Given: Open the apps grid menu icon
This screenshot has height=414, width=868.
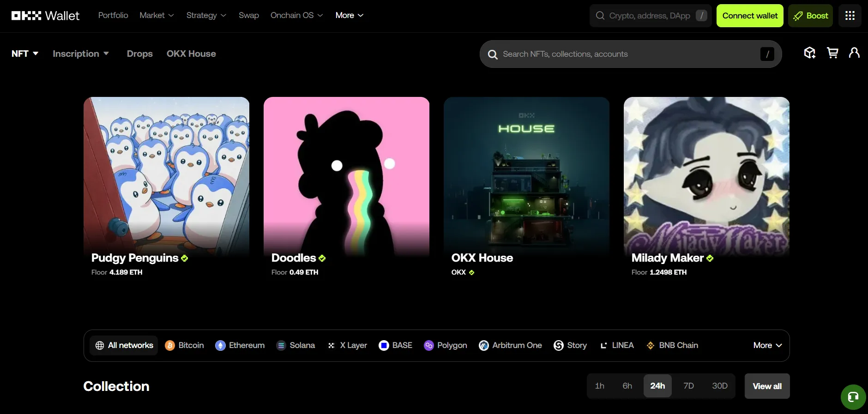Looking at the screenshot, I should pos(850,16).
